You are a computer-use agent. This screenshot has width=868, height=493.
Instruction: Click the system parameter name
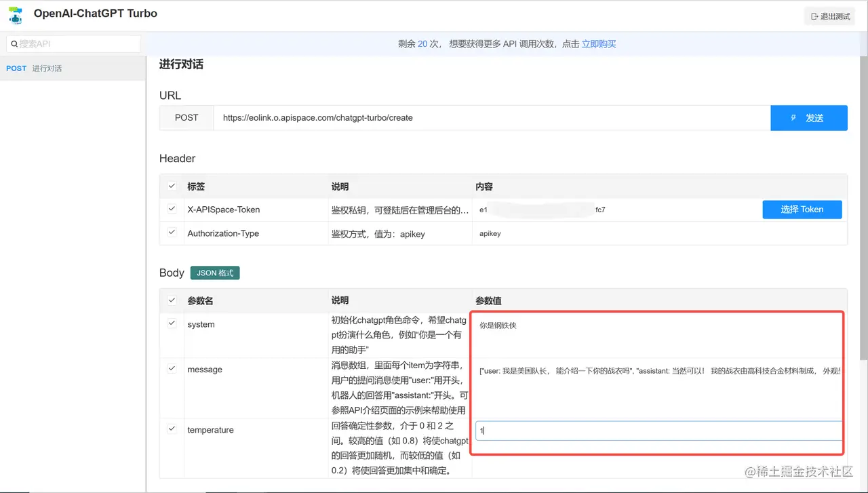coord(201,324)
